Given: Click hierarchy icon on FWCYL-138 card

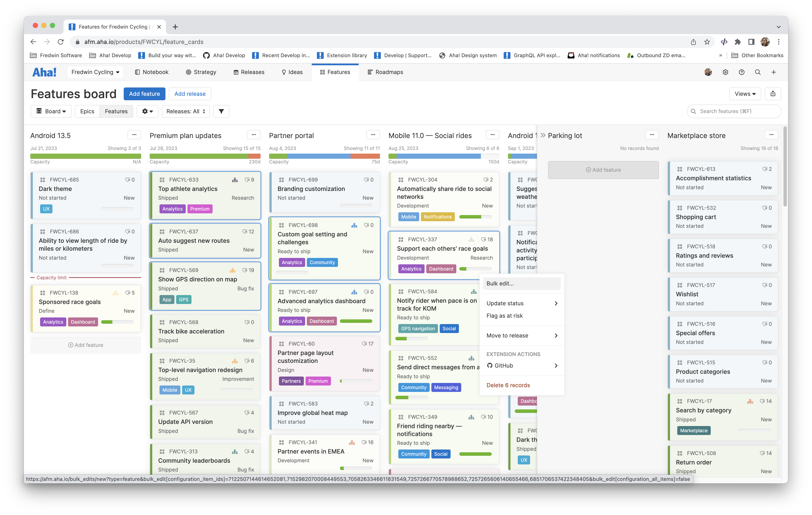Looking at the screenshot, I should coord(115,293).
